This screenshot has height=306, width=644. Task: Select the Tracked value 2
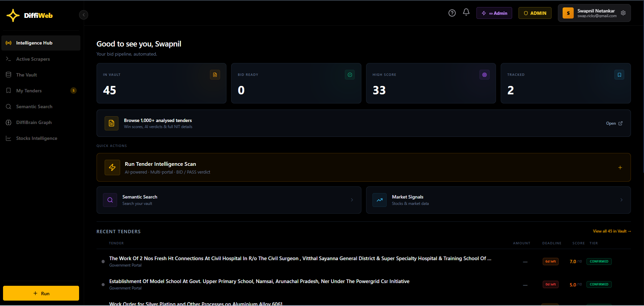[x=510, y=90]
